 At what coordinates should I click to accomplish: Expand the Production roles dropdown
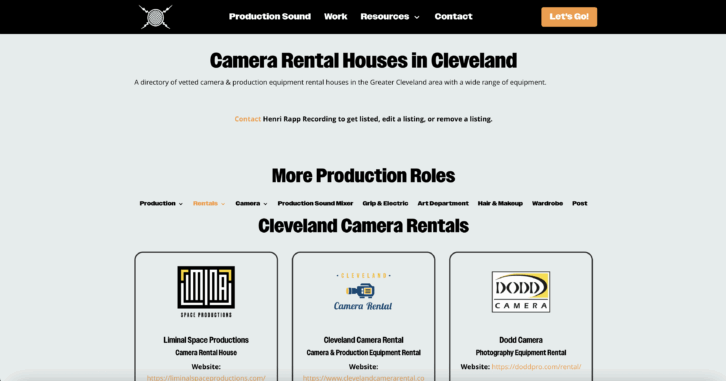coord(161,203)
